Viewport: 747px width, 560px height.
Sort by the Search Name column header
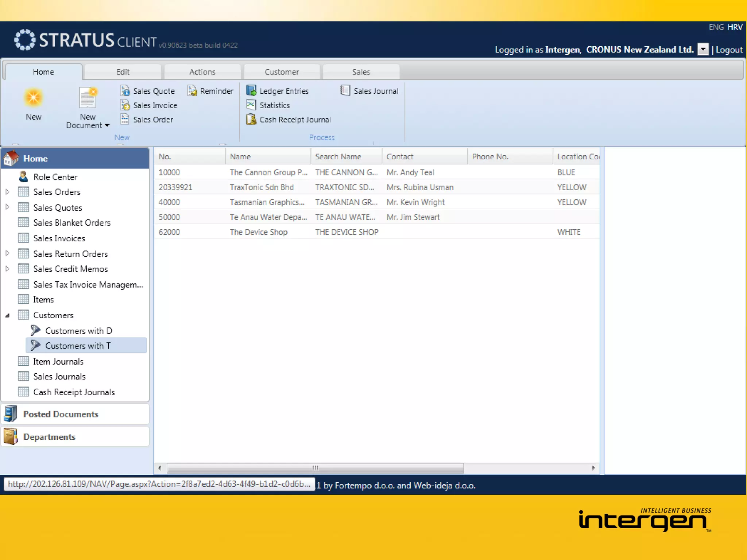point(347,156)
